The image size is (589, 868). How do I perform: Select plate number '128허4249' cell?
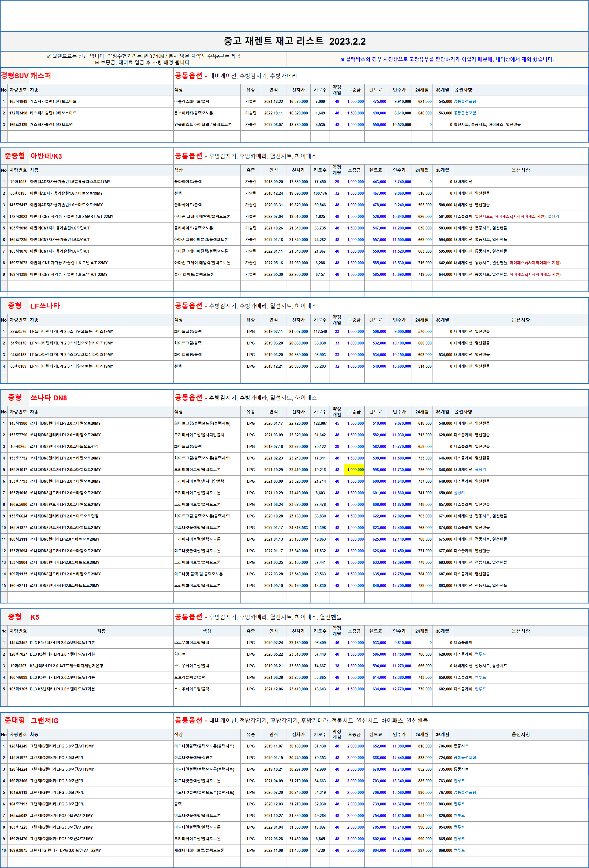point(18,746)
